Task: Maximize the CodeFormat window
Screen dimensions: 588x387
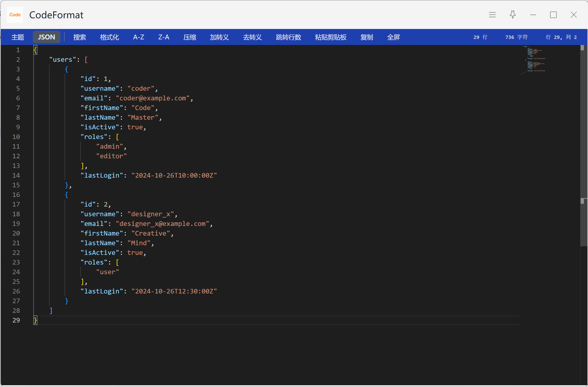Action: pyautogui.click(x=553, y=15)
